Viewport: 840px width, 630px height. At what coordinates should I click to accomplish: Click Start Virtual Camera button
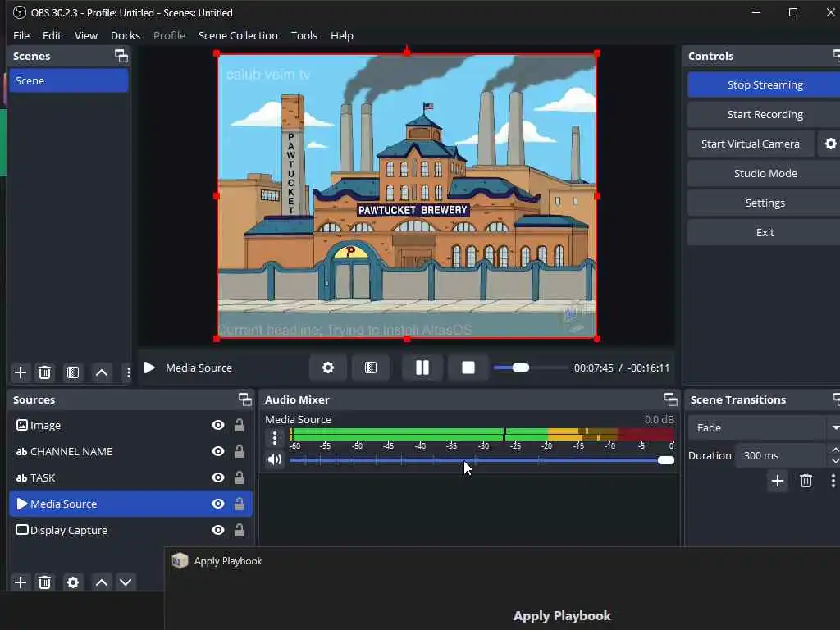point(751,144)
